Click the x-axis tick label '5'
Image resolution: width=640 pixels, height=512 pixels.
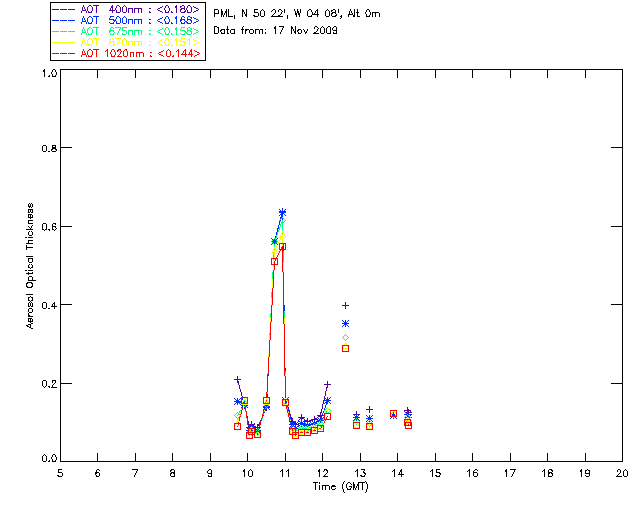point(60,473)
